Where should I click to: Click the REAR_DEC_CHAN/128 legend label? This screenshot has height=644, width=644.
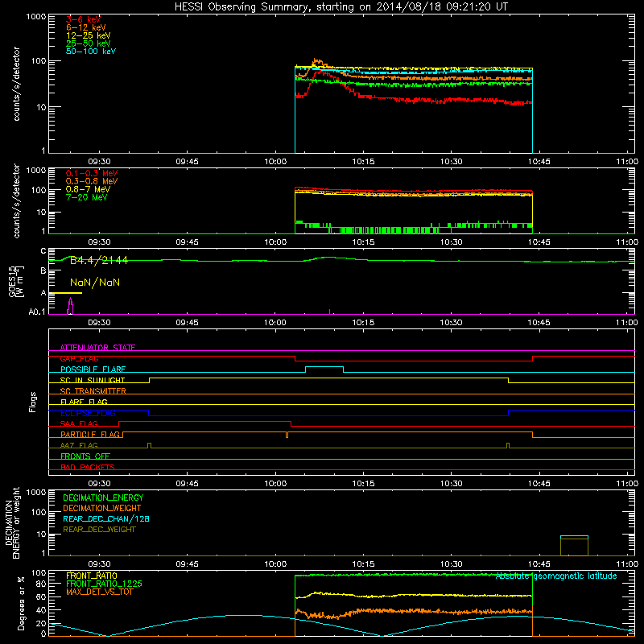[x=106, y=519]
